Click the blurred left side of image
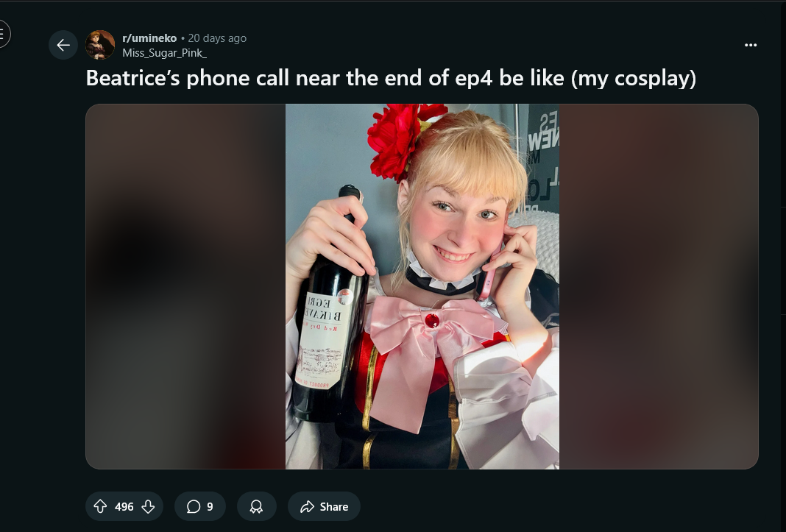Viewport: 786px width, 532px height. click(185, 286)
